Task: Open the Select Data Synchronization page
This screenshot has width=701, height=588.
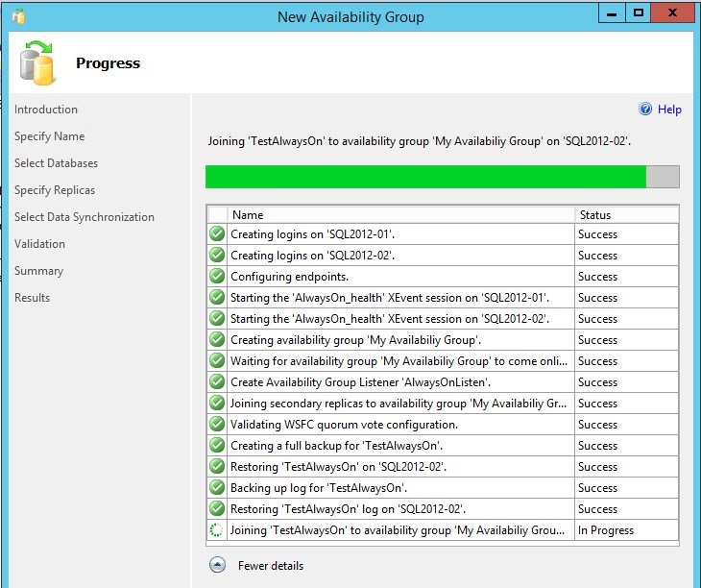Action: pyautogui.click(x=85, y=217)
